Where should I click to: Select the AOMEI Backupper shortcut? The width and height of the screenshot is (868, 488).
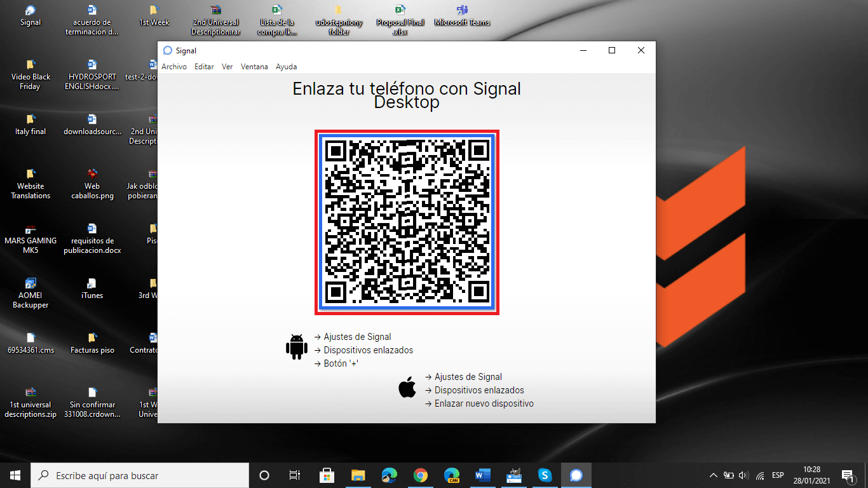31,294
